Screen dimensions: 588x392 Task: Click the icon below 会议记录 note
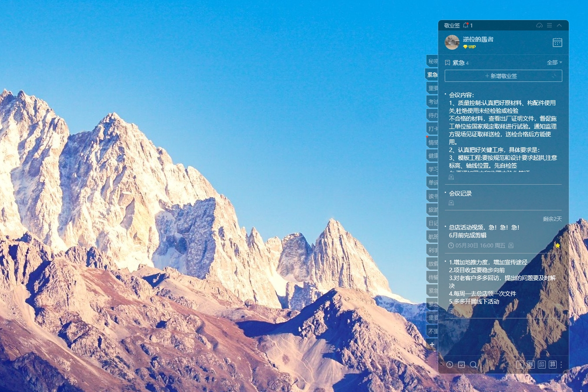point(451,203)
